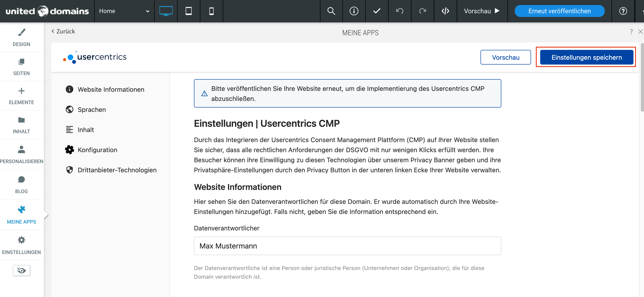Open Einstellungen gear in sidebar
644x297 pixels.
point(21,245)
